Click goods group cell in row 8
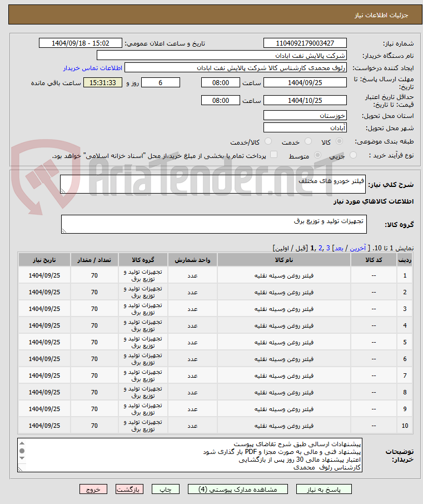The image size is (423, 504). point(143,393)
